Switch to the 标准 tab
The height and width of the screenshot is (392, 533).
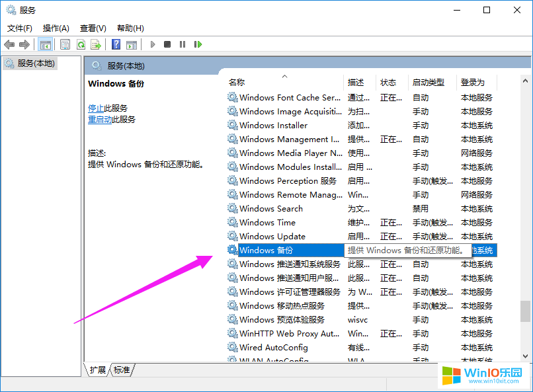click(x=122, y=370)
